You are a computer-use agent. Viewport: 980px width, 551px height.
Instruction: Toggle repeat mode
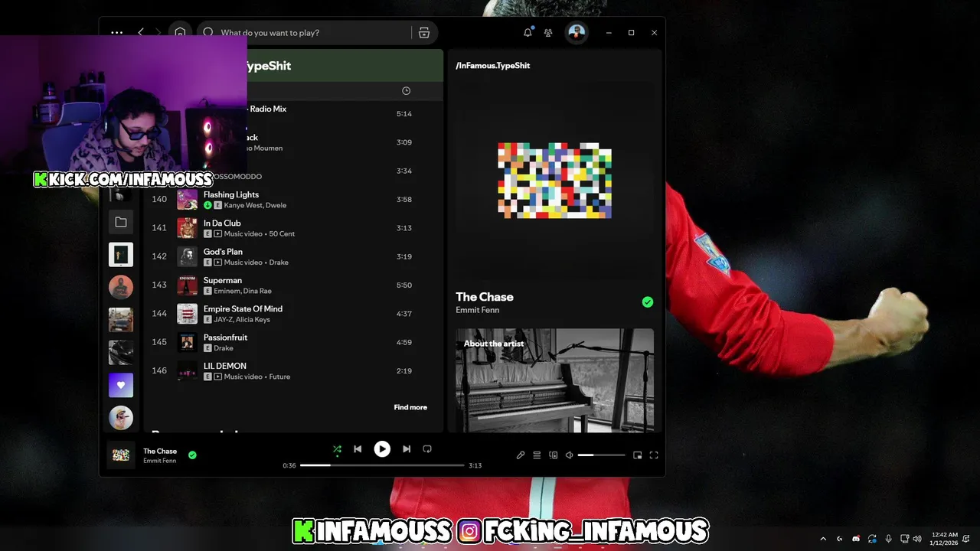pos(427,449)
